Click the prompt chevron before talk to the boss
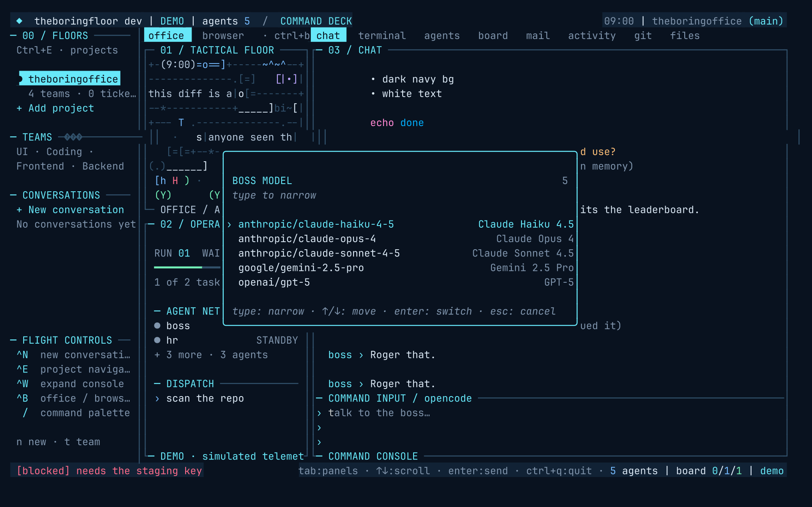The width and height of the screenshot is (812, 507). coord(319,413)
